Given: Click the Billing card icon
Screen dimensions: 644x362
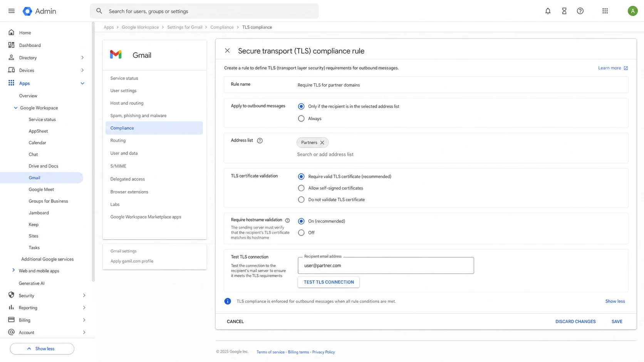Looking at the screenshot, I should (11, 320).
